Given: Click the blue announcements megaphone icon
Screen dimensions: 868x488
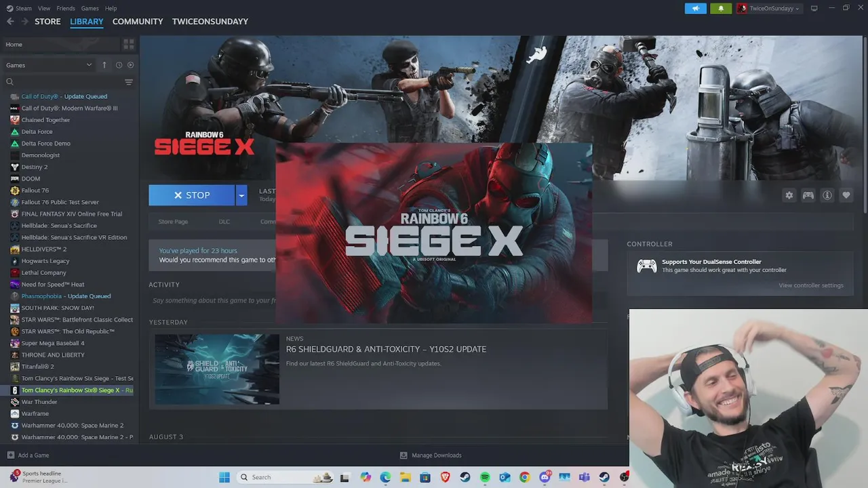Looking at the screenshot, I should (x=695, y=8).
